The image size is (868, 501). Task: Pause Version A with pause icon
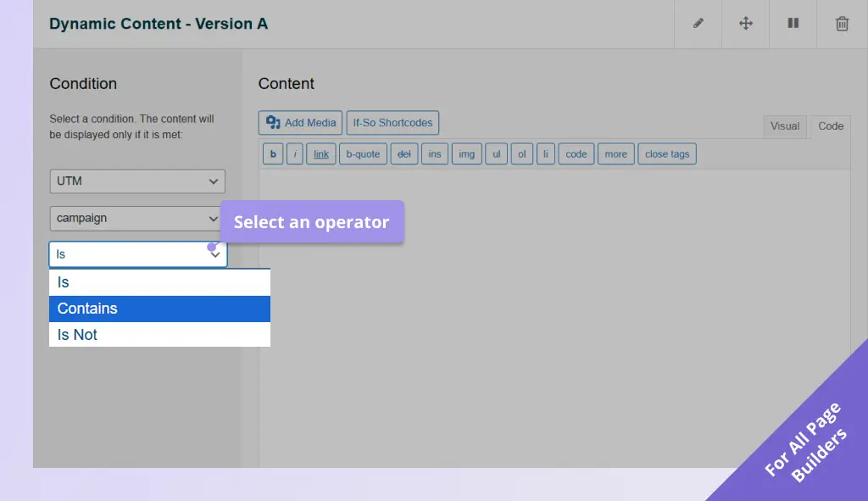pyautogui.click(x=793, y=24)
